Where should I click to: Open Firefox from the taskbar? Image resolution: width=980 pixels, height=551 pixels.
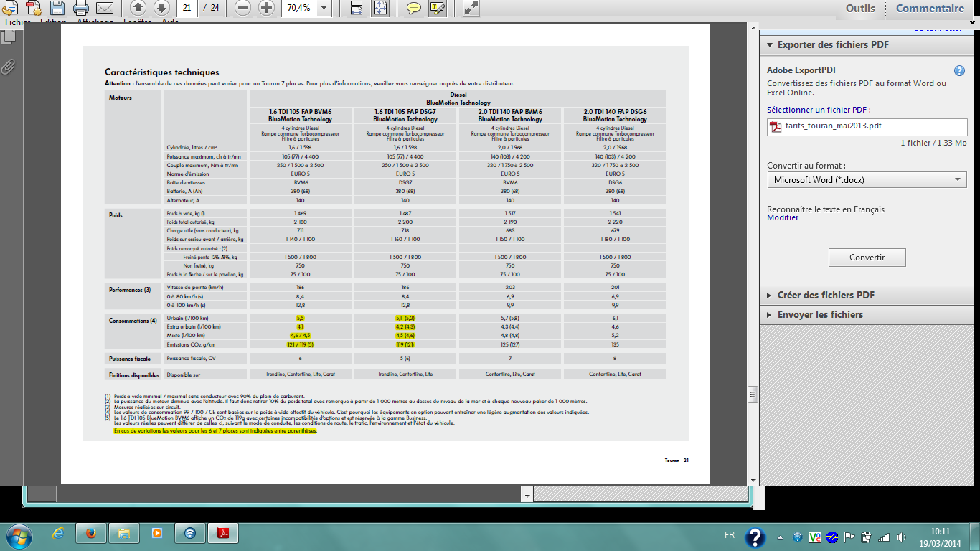tap(90, 534)
